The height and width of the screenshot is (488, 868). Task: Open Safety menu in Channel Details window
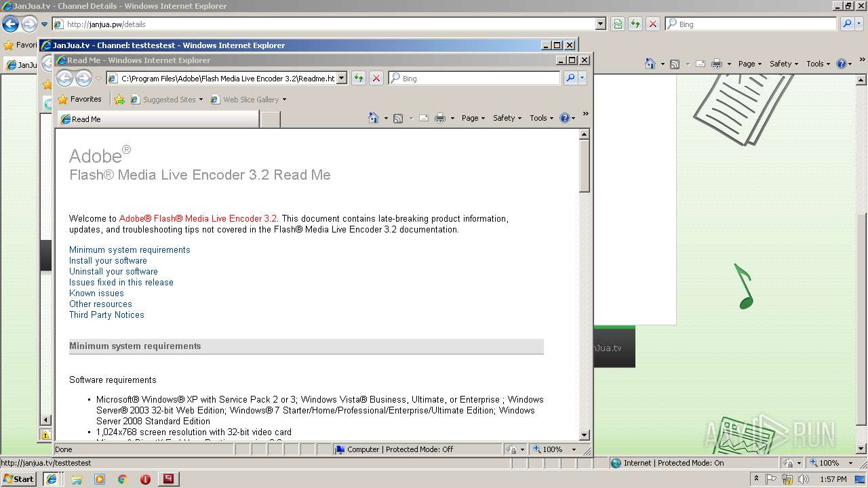784,64
